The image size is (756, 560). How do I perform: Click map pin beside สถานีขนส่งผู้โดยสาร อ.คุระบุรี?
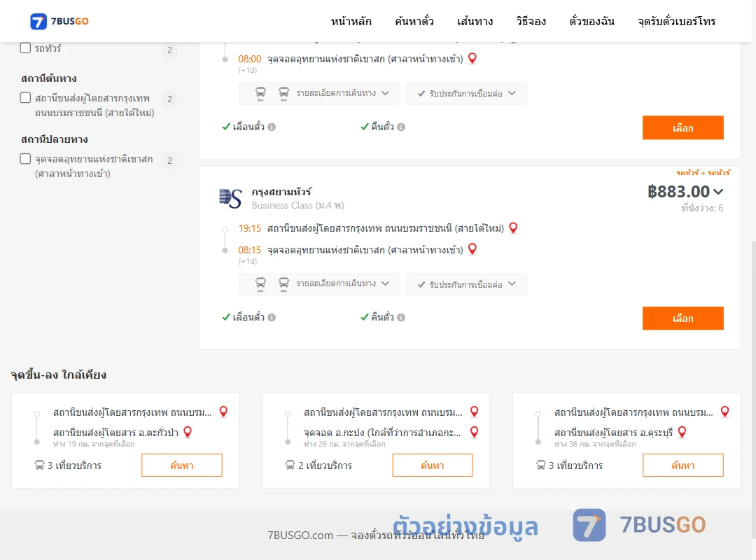coord(682,432)
